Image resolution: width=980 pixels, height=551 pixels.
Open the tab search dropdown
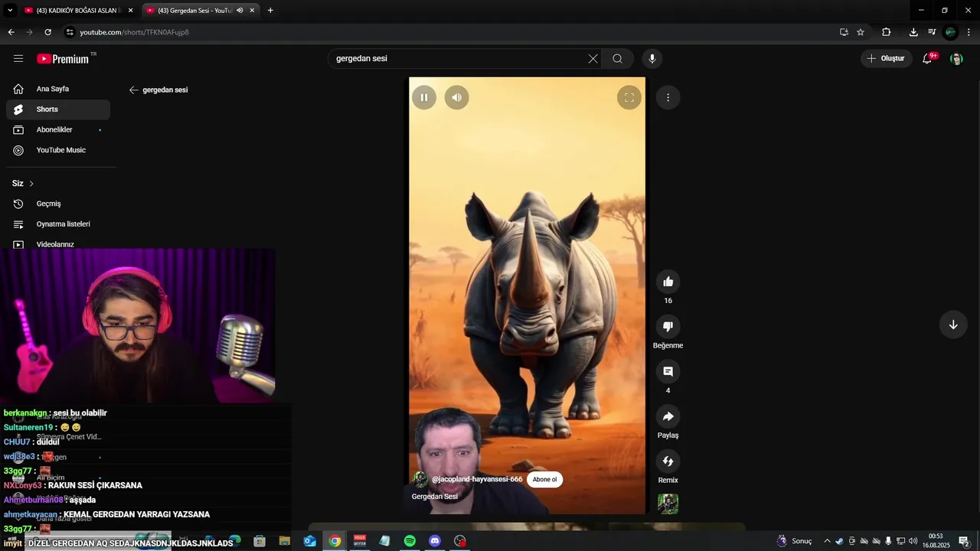[10, 11]
